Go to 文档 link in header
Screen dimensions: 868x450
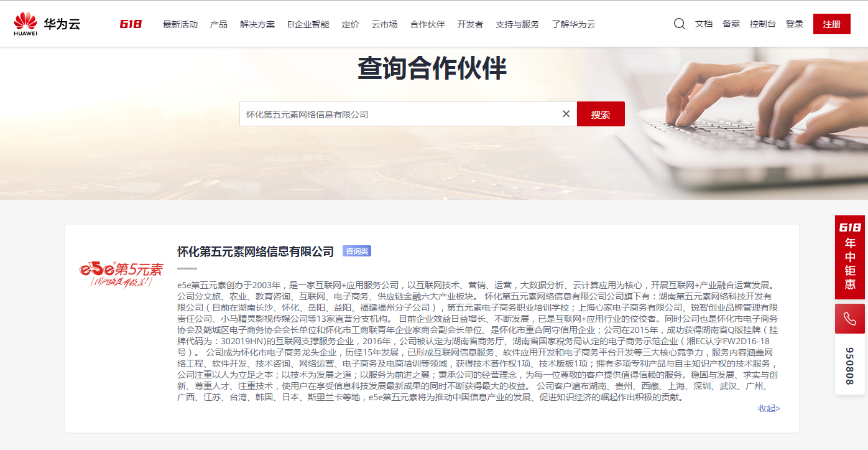tap(704, 24)
